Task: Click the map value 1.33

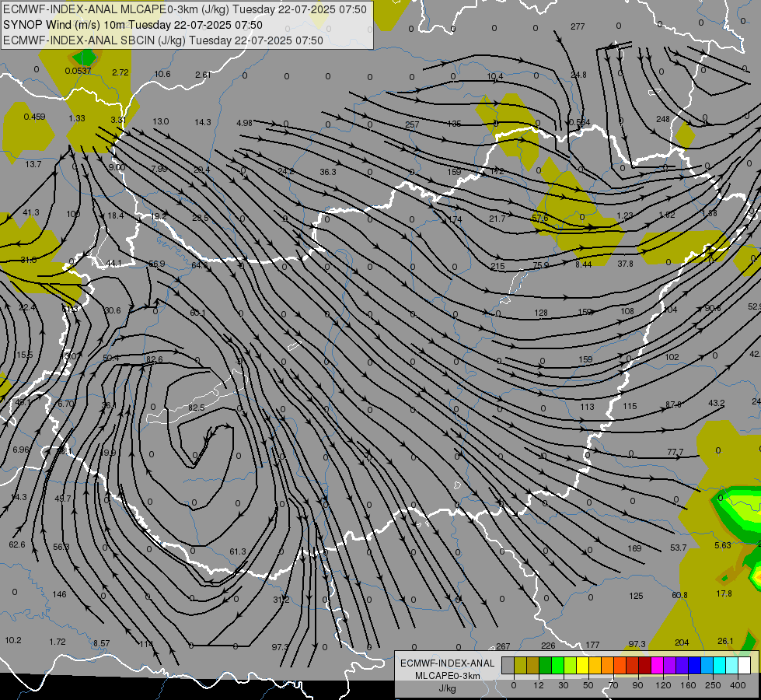Action: click(x=77, y=118)
